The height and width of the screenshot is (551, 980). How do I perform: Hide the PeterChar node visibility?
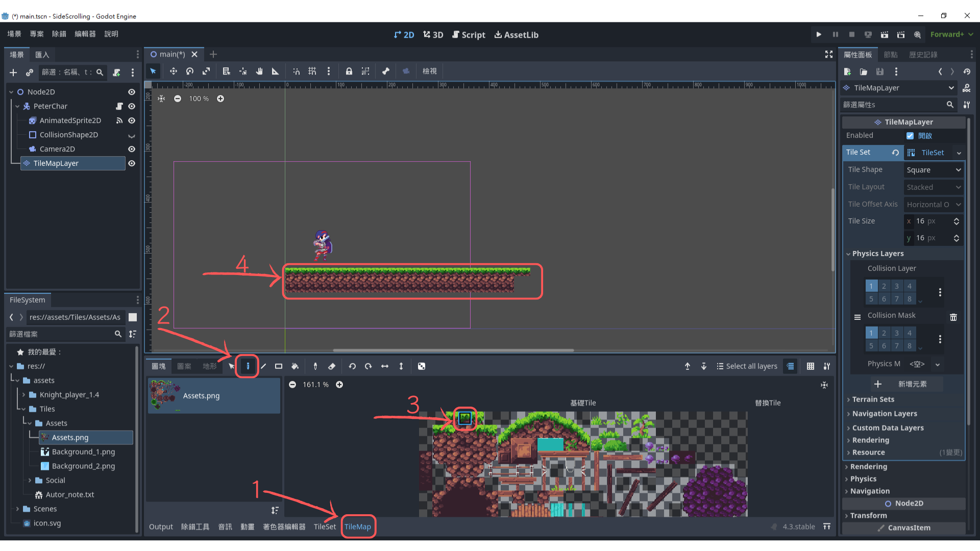pyautogui.click(x=132, y=106)
